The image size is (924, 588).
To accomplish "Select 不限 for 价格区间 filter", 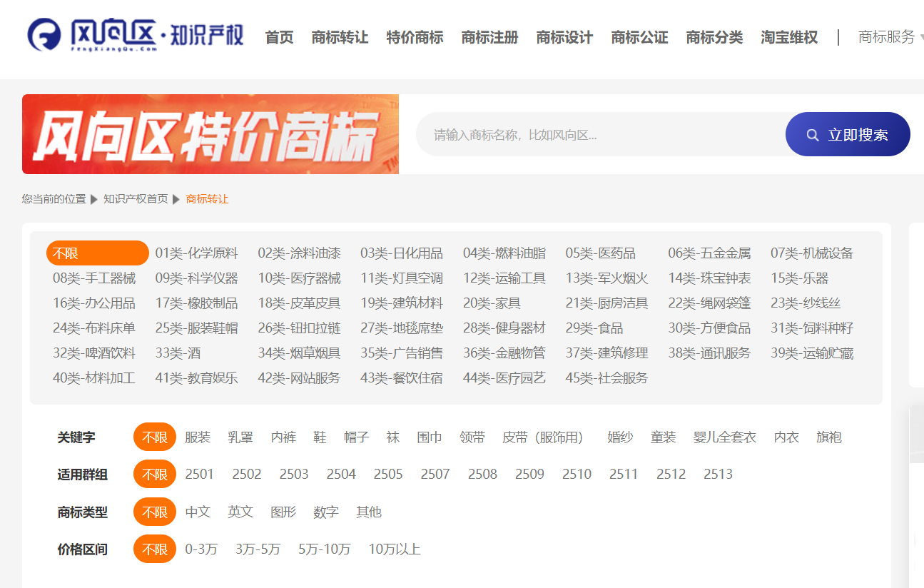I will [x=155, y=549].
